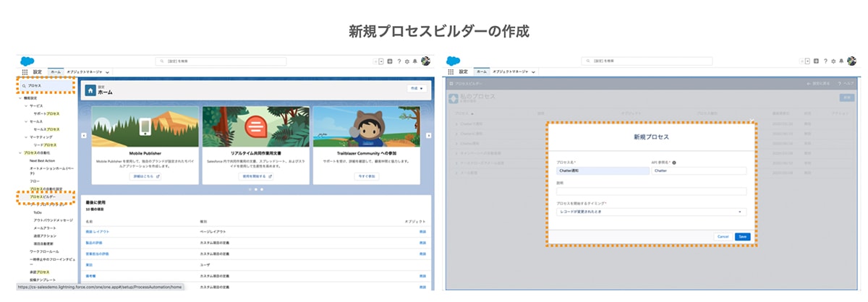Click the blue home icon beside ホーム heading
Image resolution: width=868 pixels, height=302 pixels.
click(x=90, y=90)
